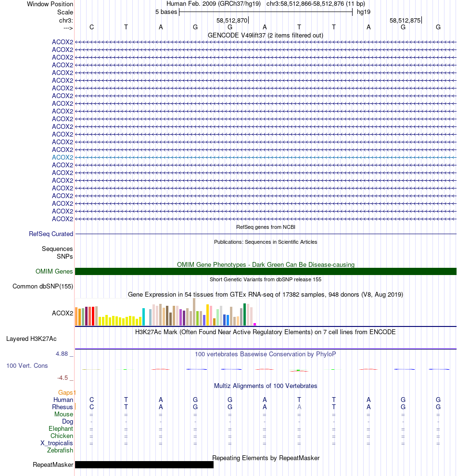The width and height of the screenshot is (457, 476).
Task: Click the 'Zebrafish' alignment row label
Action: pos(60,450)
